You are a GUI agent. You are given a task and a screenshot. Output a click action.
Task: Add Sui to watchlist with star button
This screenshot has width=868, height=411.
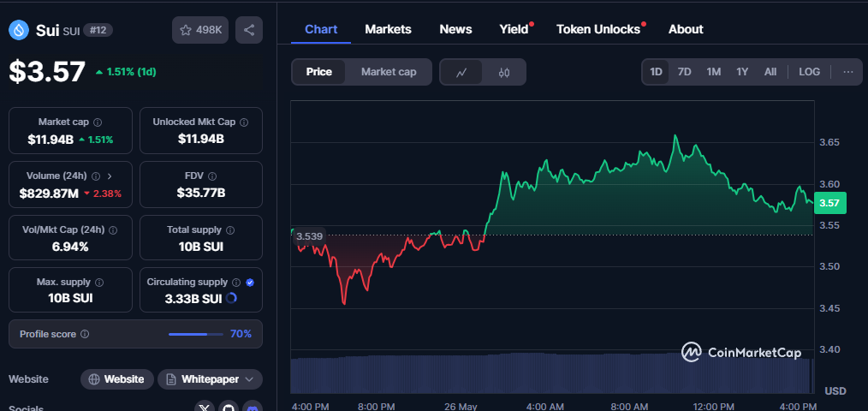pos(200,30)
